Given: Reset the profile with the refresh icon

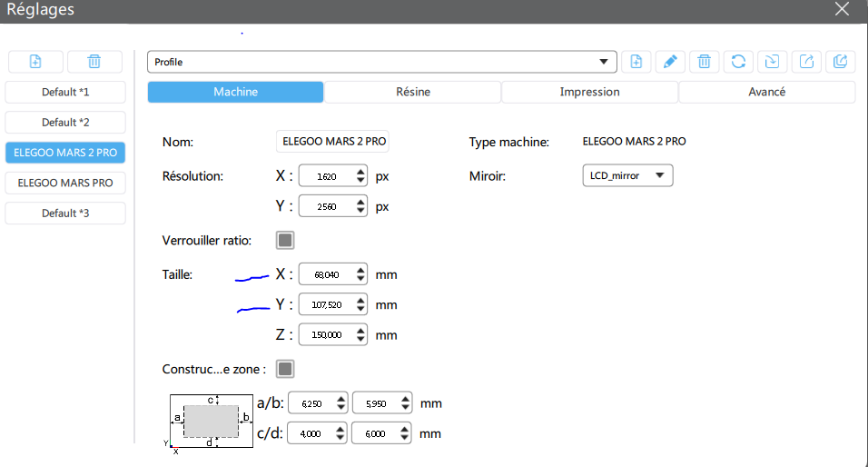Looking at the screenshot, I should pyautogui.click(x=738, y=62).
